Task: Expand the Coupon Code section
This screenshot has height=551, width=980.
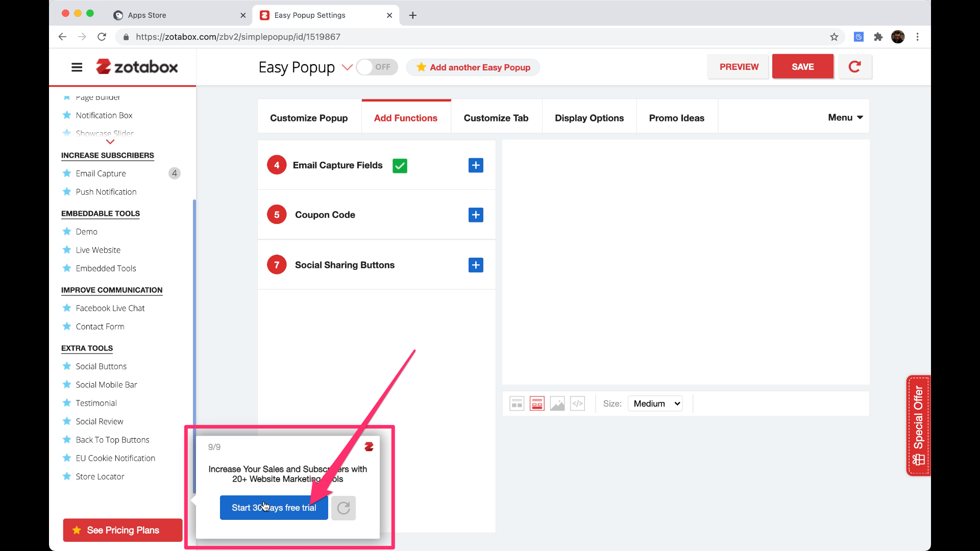Action: pyautogui.click(x=476, y=215)
